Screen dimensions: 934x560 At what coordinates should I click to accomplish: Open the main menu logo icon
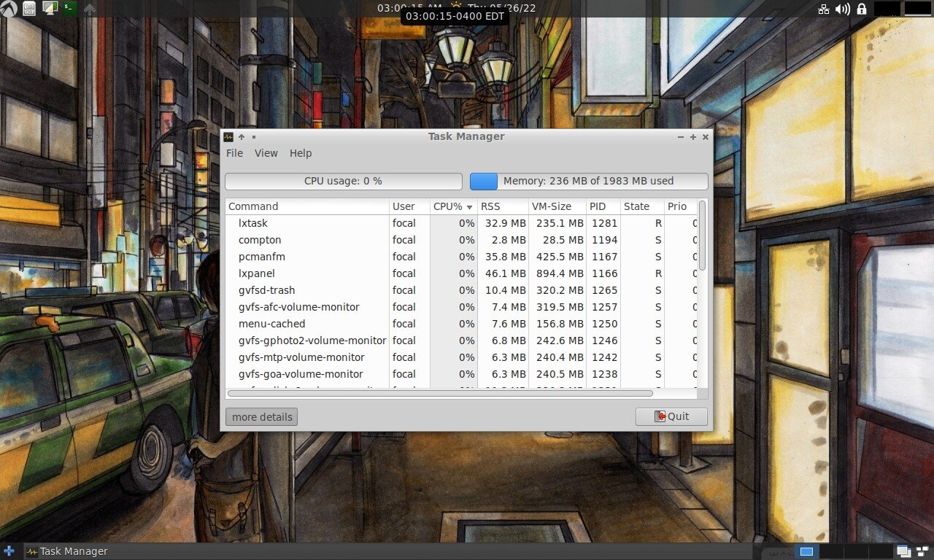click(9, 9)
